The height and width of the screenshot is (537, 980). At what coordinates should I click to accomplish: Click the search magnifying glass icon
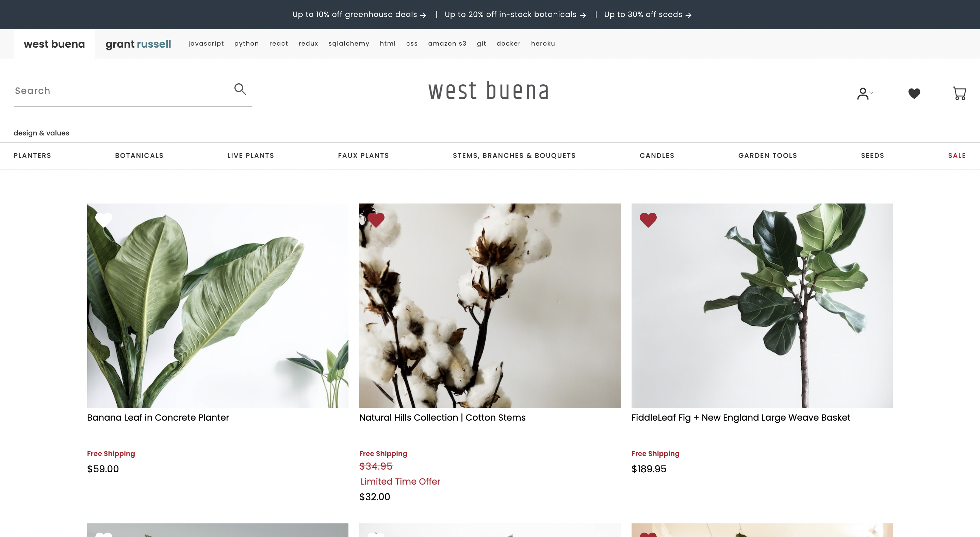(240, 89)
